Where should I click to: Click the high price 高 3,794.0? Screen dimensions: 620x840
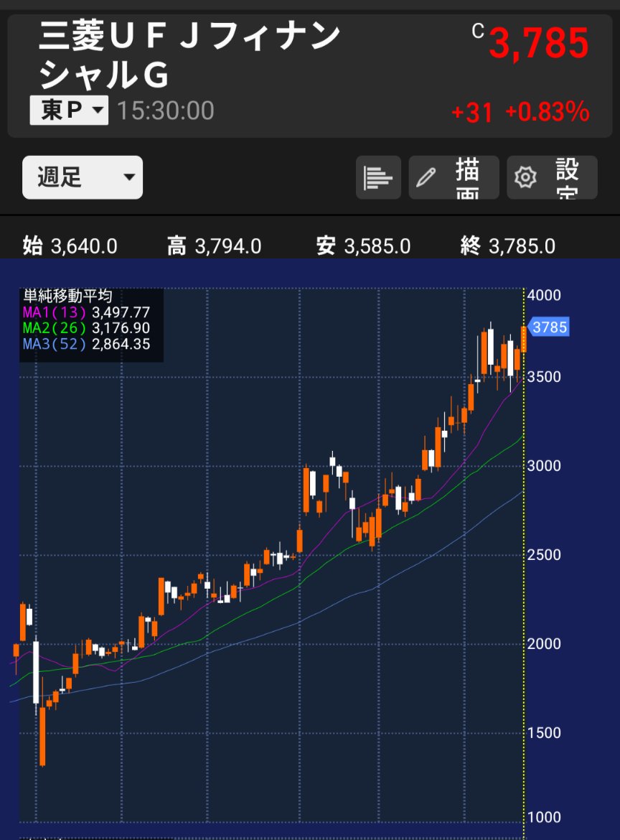coord(214,246)
